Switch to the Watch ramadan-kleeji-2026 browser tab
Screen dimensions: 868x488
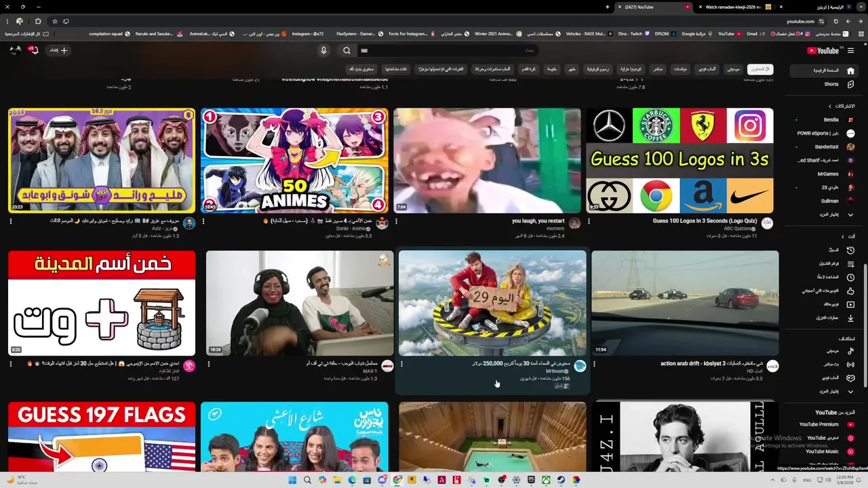[x=735, y=7]
